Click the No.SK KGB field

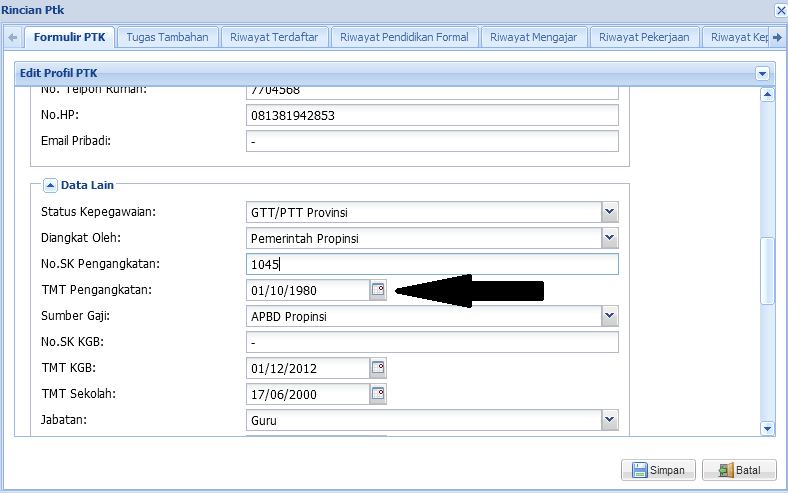432,342
